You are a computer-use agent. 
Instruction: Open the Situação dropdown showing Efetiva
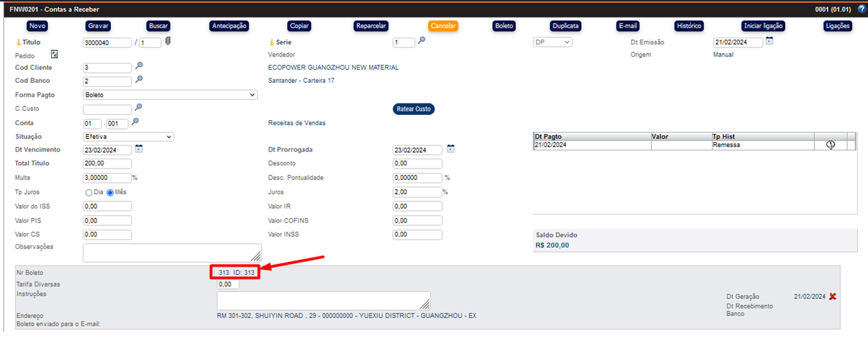coord(128,137)
